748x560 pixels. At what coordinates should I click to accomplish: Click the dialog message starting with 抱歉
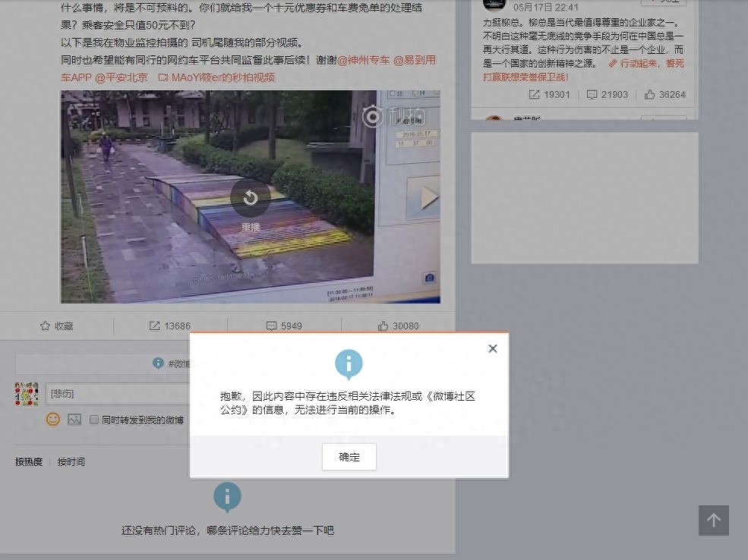(x=348, y=403)
